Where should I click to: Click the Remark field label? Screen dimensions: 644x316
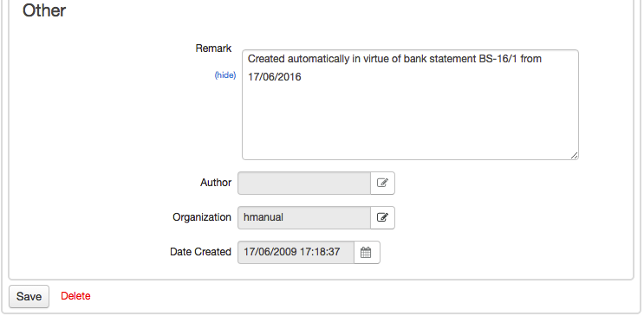(213, 48)
